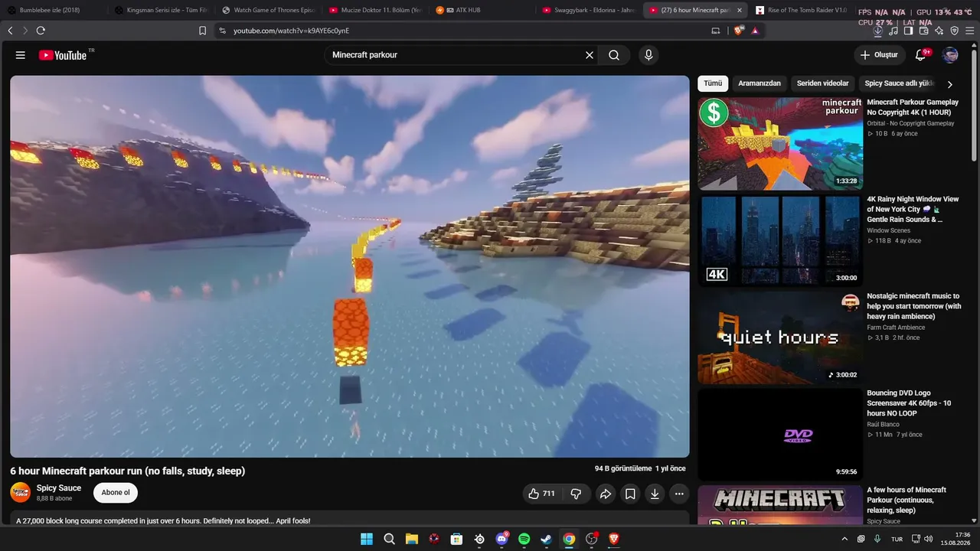Viewport: 980px width, 551px height.
Task: Like the video with thumbs up
Action: tap(541, 494)
